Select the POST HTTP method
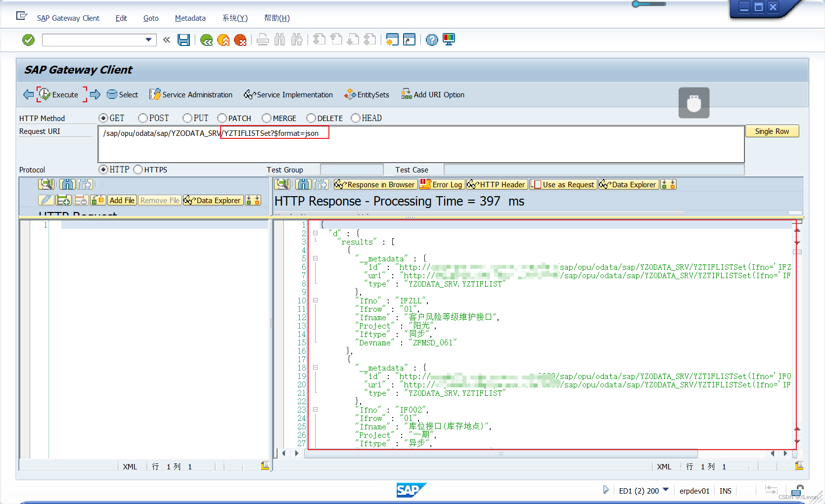This screenshot has width=825, height=504. (143, 118)
